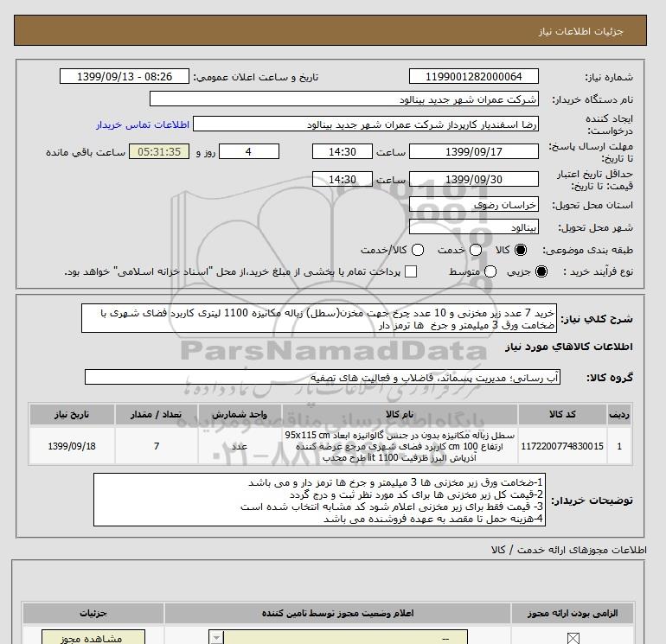Open the اطلاعات تماس خریدار link
The image size is (666, 644).
pos(143,124)
